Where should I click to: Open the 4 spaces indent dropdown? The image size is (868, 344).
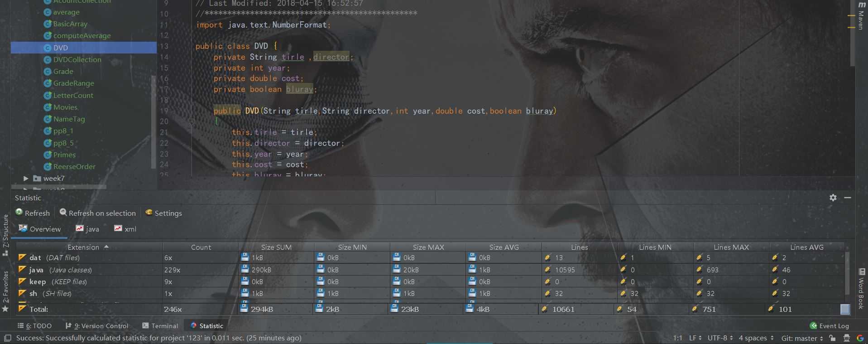[756, 338]
